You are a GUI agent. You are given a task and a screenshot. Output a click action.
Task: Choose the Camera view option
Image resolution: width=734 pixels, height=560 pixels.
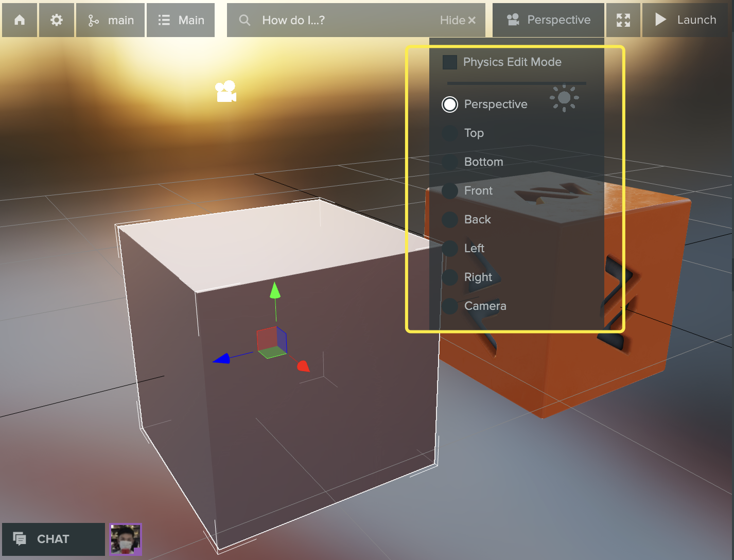[x=450, y=306]
